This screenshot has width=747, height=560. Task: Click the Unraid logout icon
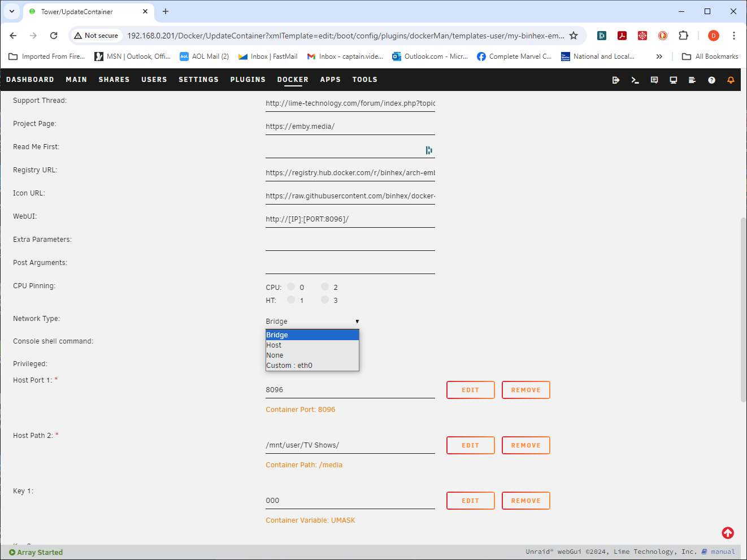click(616, 80)
